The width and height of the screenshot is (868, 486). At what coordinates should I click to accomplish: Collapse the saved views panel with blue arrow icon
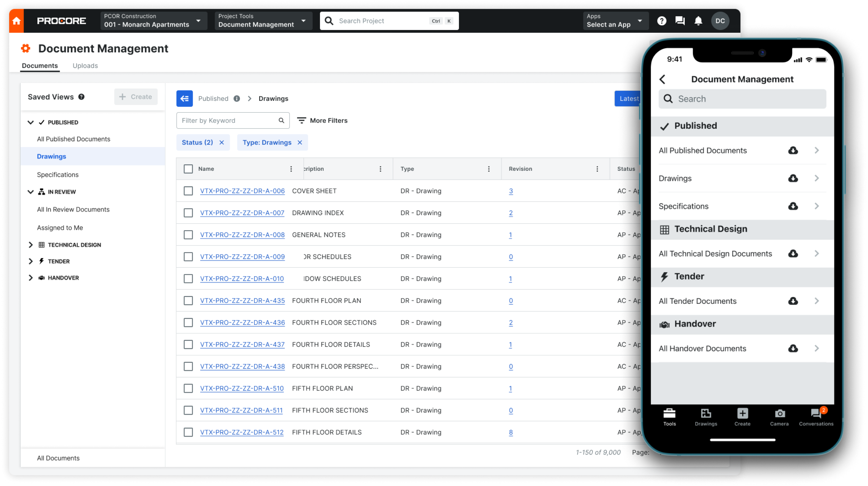tap(184, 98)
